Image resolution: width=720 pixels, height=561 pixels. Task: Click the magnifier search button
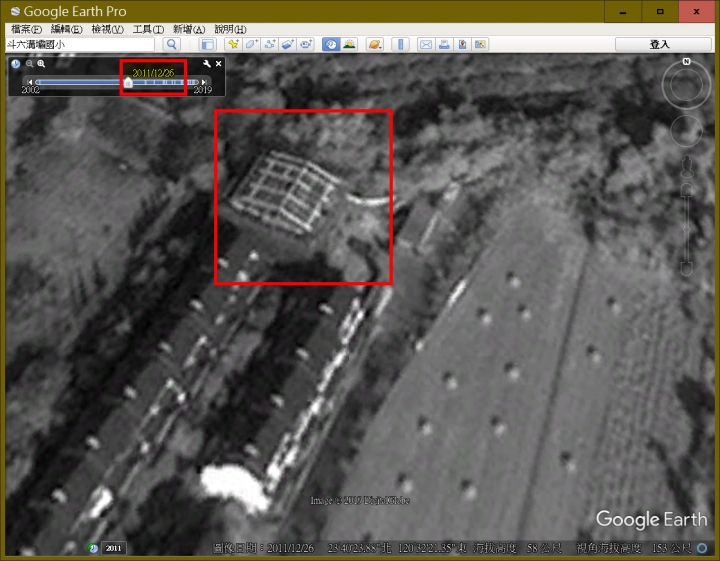coord(172,45)
